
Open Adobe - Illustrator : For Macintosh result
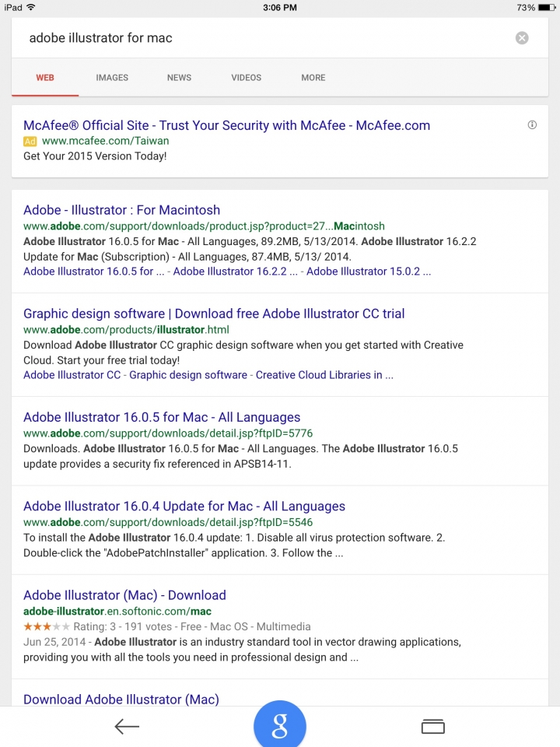[x=121, y=210]
